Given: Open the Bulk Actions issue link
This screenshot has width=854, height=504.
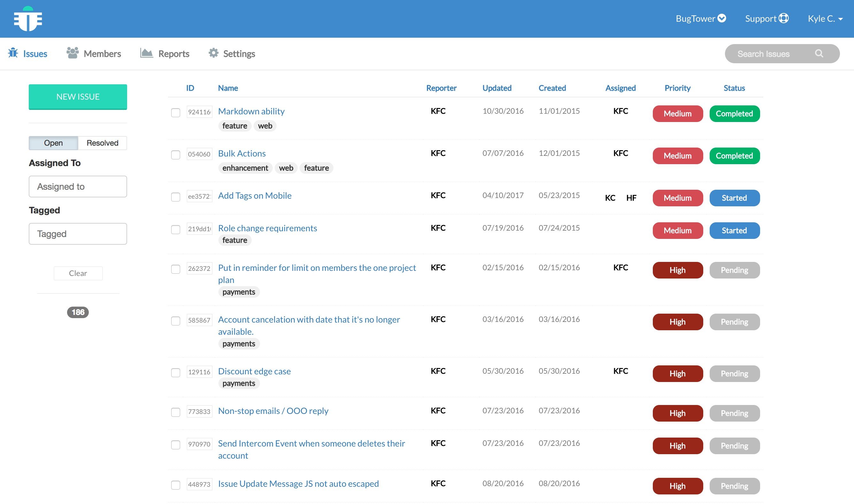Looking at the screenshot, I should (x=242, y=153).
